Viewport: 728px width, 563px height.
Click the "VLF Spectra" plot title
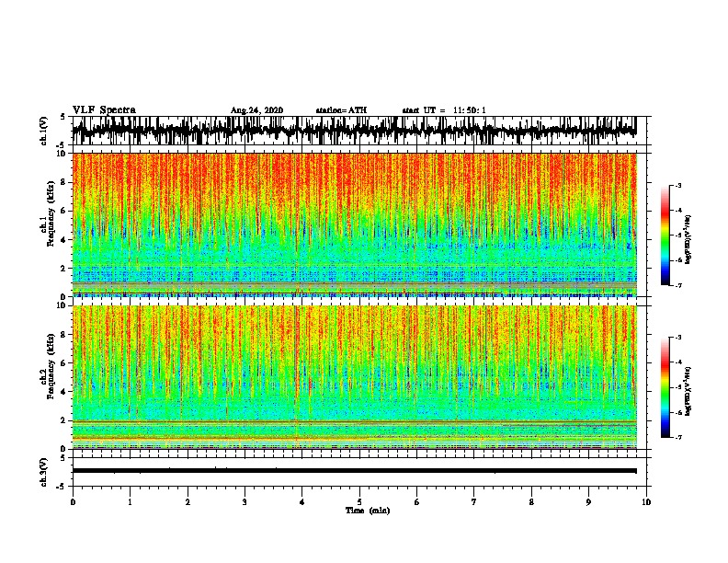point(104,110)
